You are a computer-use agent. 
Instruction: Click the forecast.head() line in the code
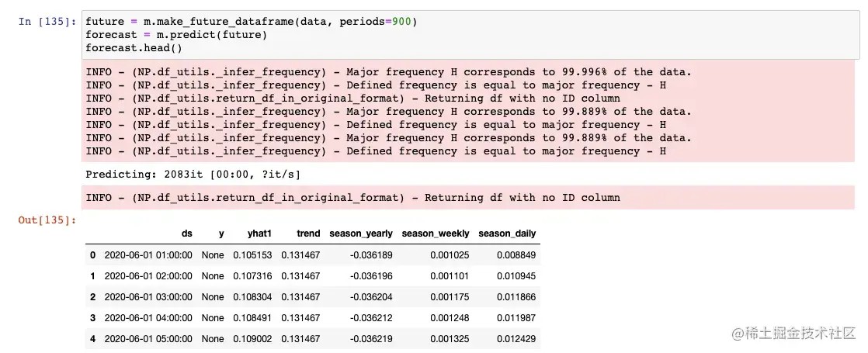click(x=134, y=48)
